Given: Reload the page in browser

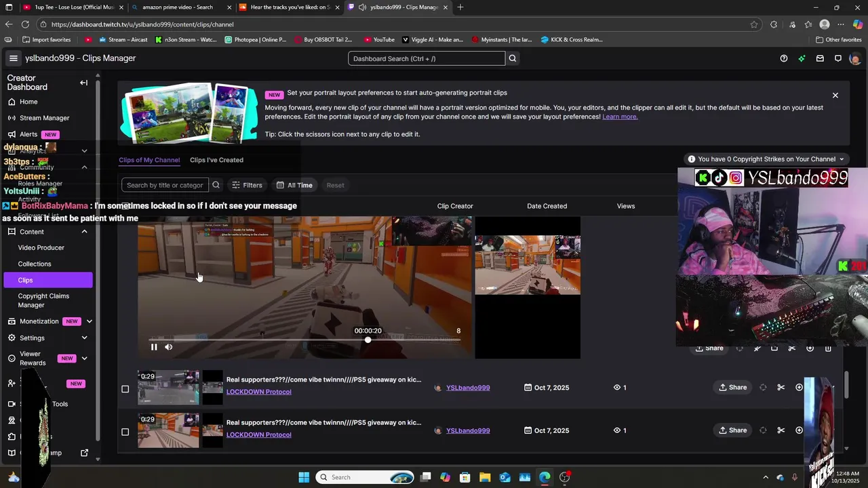Looking at the screenshot, I should (26, 24).
